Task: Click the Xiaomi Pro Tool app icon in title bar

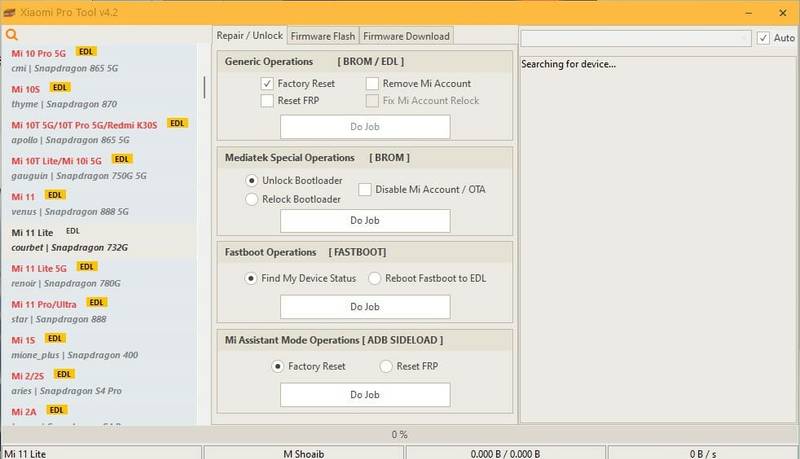Action: [9, 13]
